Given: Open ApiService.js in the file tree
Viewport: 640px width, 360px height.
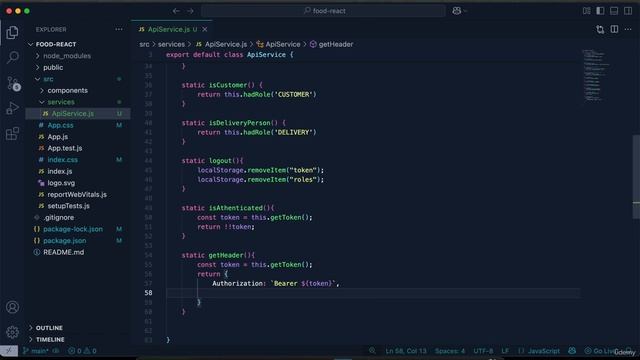Looking at the screenshot, I should pos(78,113).
